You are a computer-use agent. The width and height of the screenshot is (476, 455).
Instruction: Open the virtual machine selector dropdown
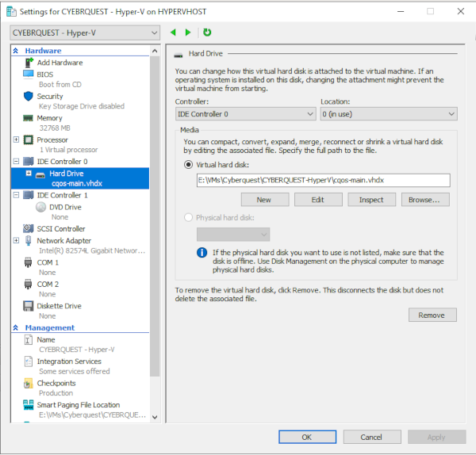(x=85, y=32)
